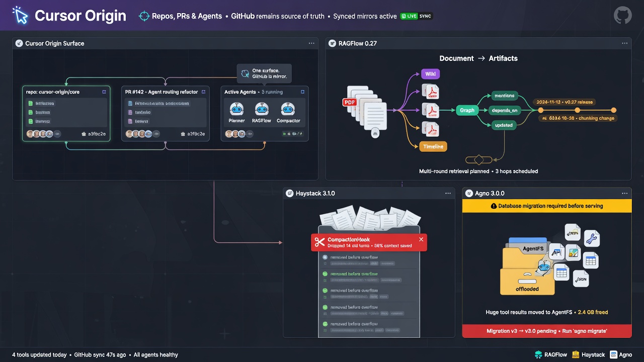The image size is (644, 362).
Task: Click the scissors icon on CompactionHook
Action: click(319, 242)
